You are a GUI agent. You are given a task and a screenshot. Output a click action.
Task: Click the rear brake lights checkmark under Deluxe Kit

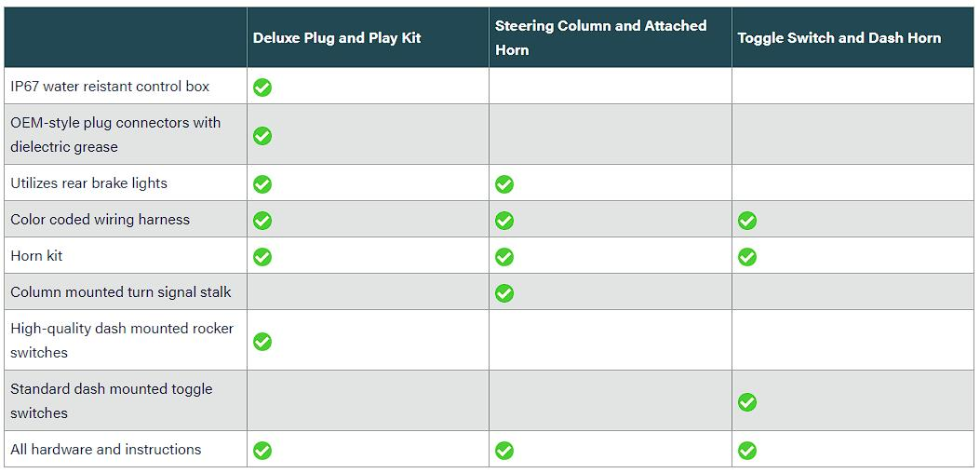(x=262, y=184)
